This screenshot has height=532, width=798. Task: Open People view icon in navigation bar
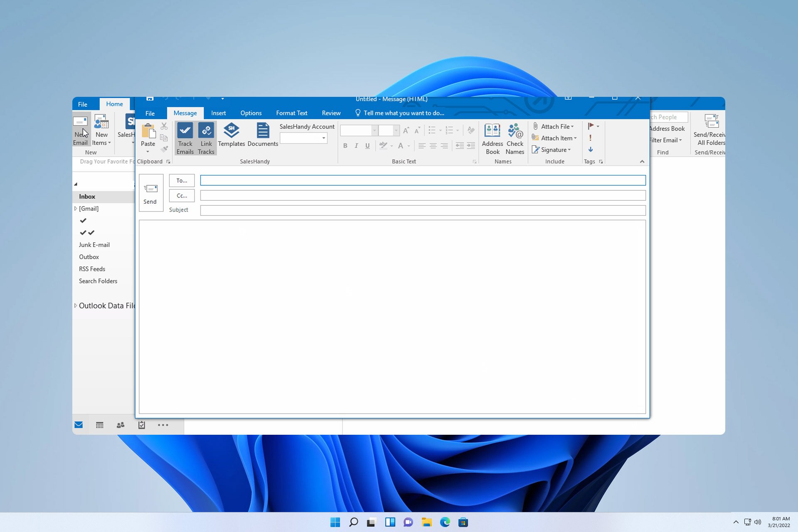tap(121, 425)
